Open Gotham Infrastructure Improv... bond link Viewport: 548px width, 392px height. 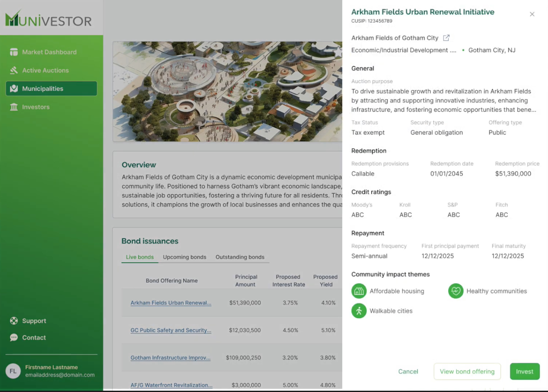coord(170,358)
